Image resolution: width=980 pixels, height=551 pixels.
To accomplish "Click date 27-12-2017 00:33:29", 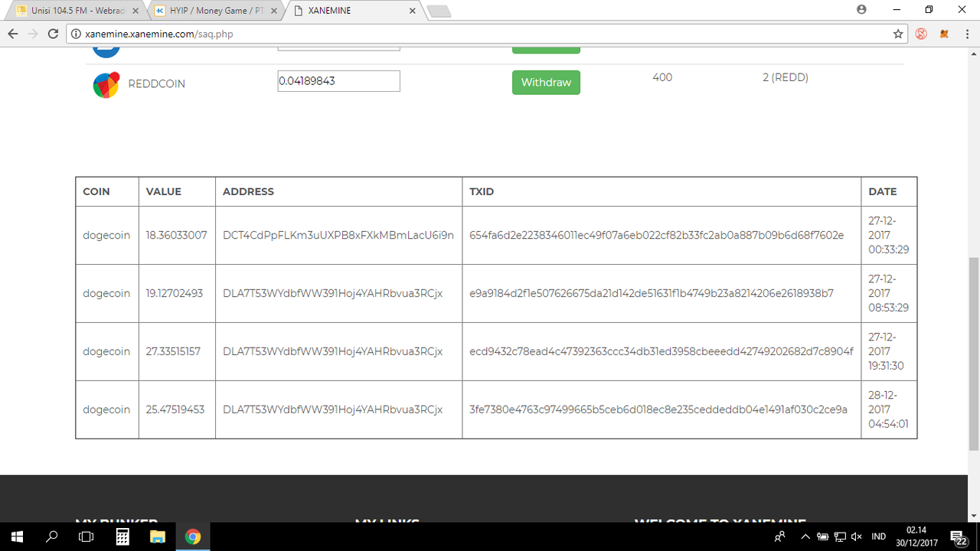I will 888,235.
